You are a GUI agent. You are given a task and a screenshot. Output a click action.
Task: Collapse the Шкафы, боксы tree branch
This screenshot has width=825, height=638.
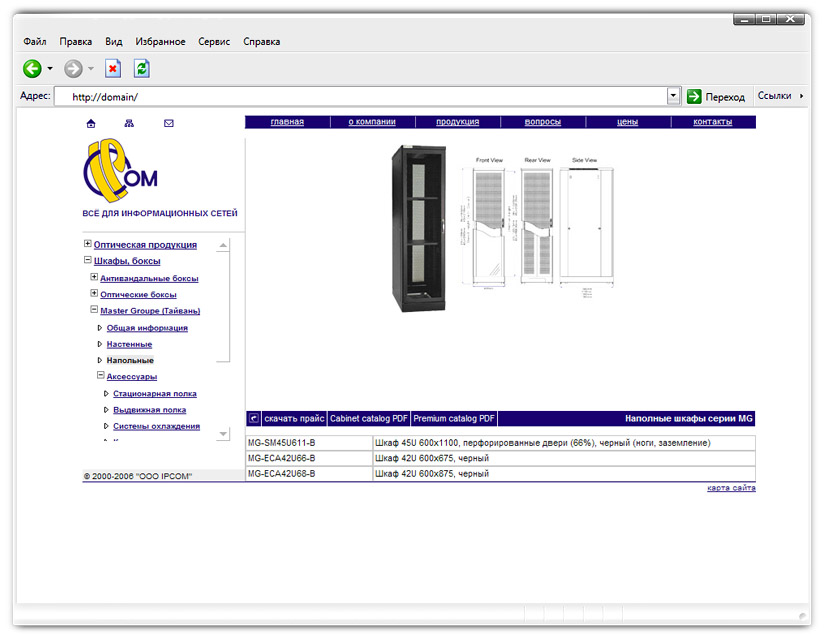click(88, 261)
